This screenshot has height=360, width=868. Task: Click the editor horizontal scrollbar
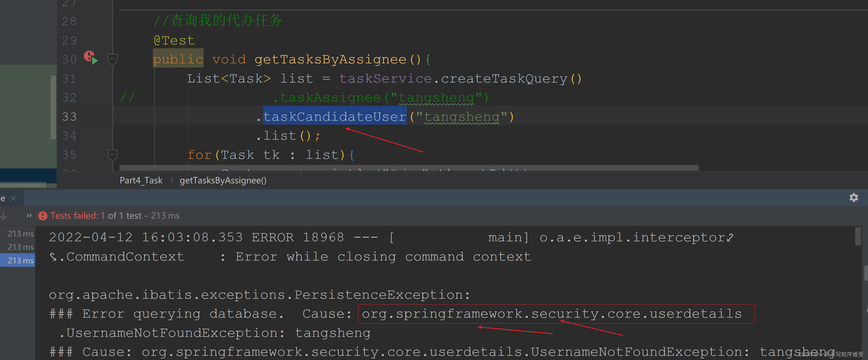408,168
